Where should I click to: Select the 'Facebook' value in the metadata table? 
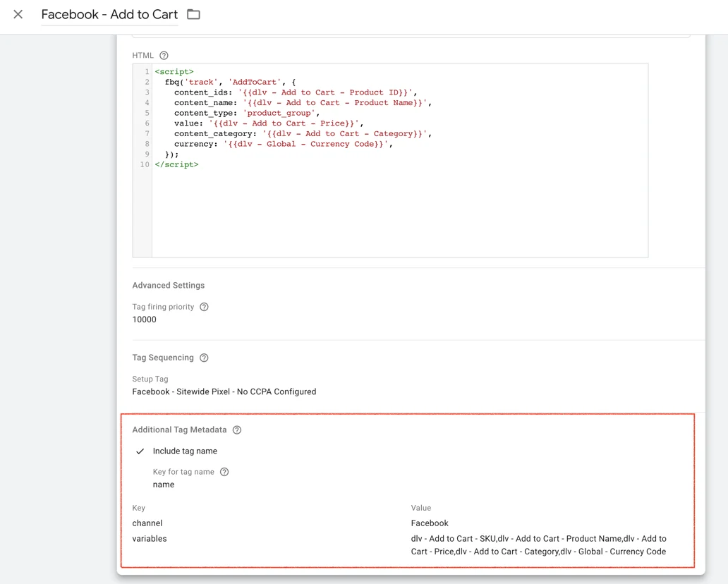tap(430, 523)
